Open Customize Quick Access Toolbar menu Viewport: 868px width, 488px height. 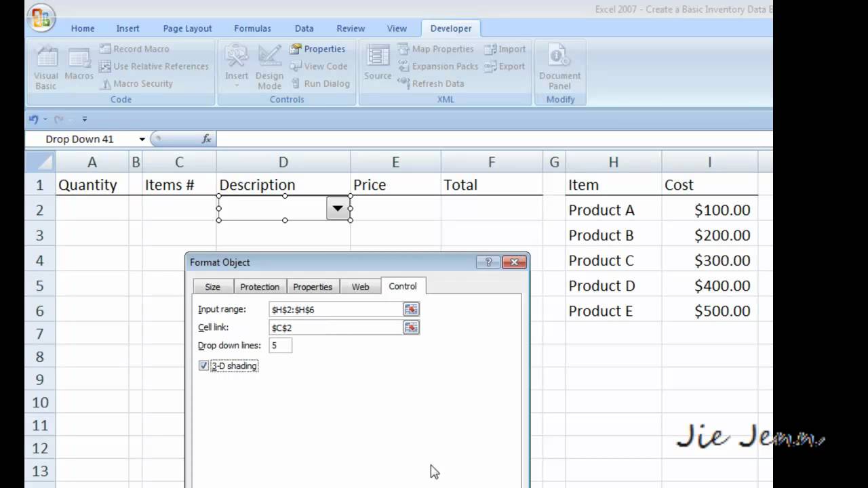84,119
